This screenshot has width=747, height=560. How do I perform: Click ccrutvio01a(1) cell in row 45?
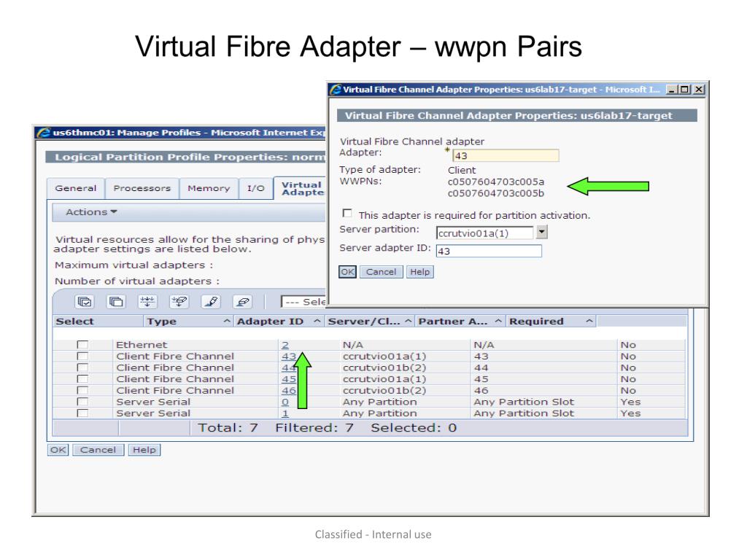(x=384, y=379)
